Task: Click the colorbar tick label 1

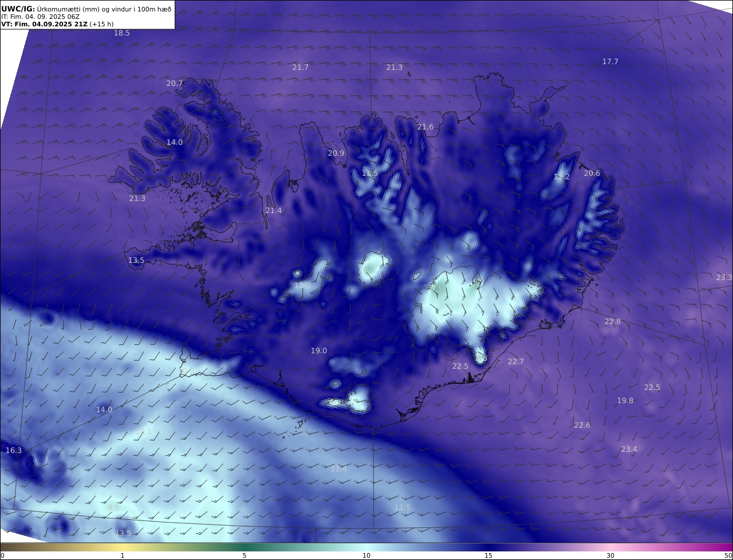Action: [x=123, y=555]
